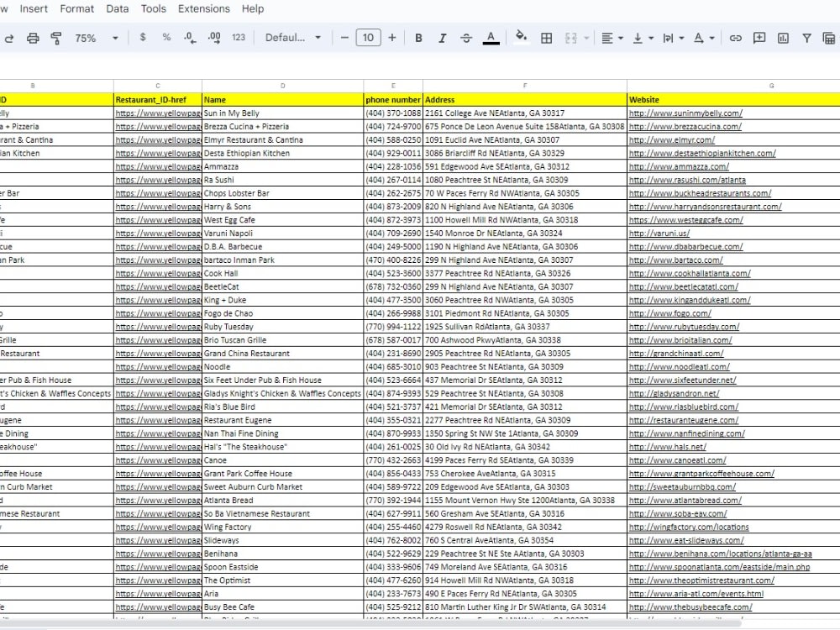Open the rubytuesday.com website link
840x630 pixels.
pyautogui.click(x=684, y=327)
